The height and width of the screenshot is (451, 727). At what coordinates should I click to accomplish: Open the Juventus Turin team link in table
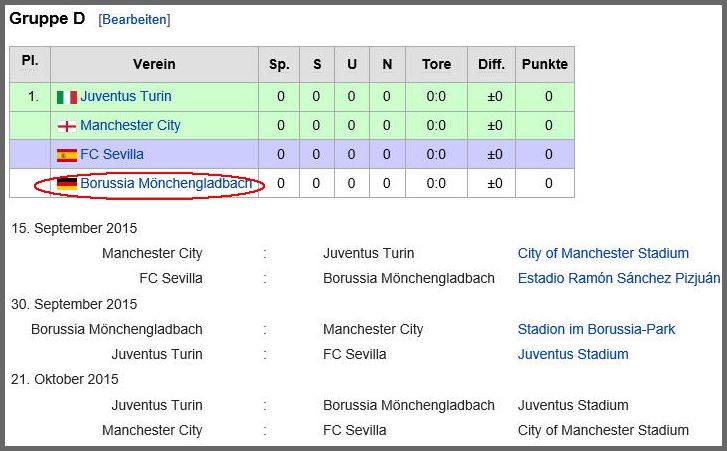126,96
